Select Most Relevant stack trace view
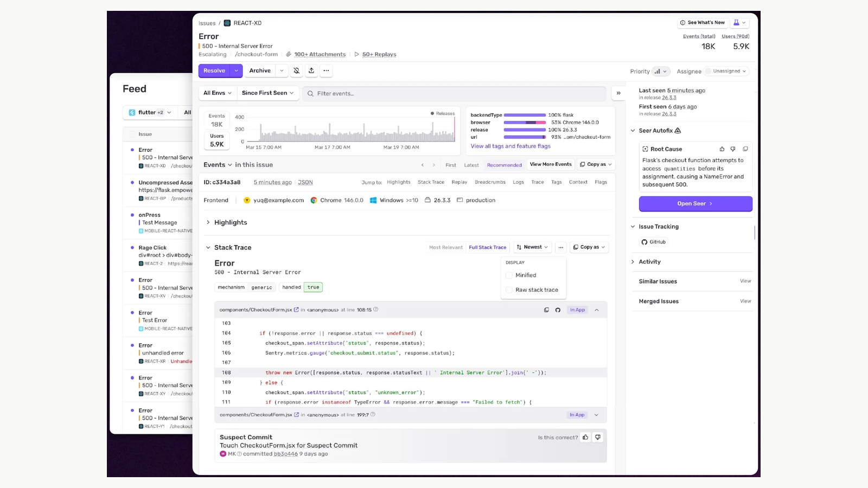 (x=446, y=247)
